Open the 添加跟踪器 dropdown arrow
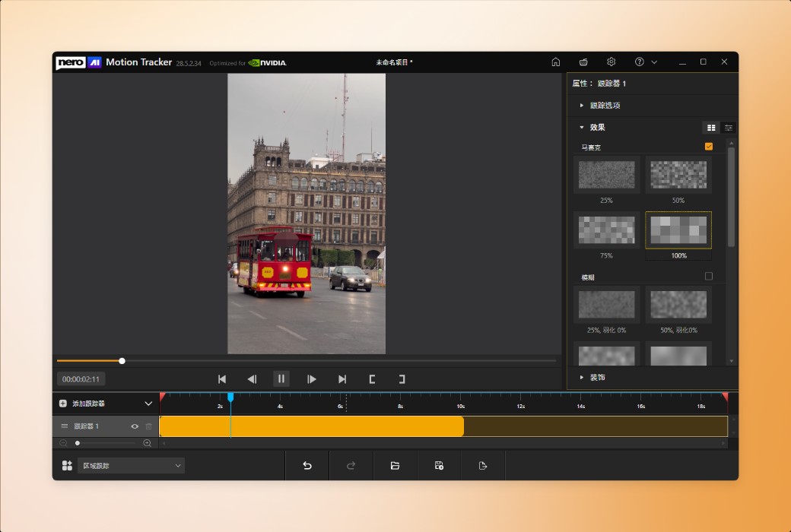791x532 pixels. click(x=148, y=404)
